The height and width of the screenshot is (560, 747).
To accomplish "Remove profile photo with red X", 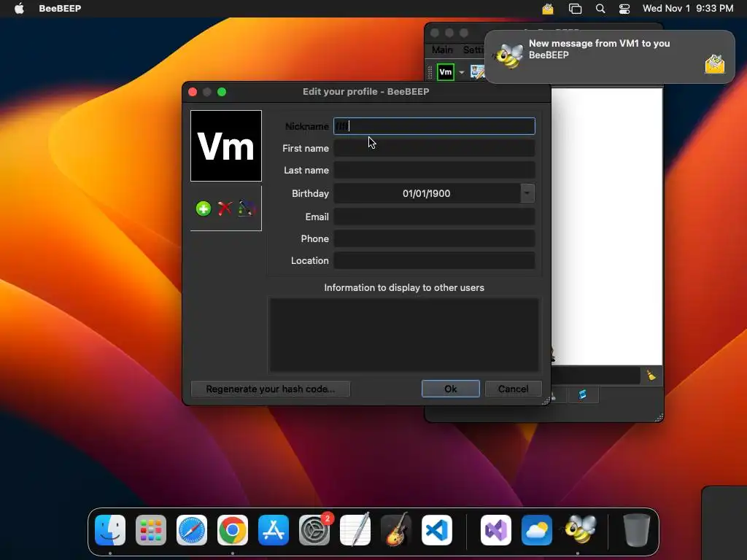I will [x=225, y=209].
